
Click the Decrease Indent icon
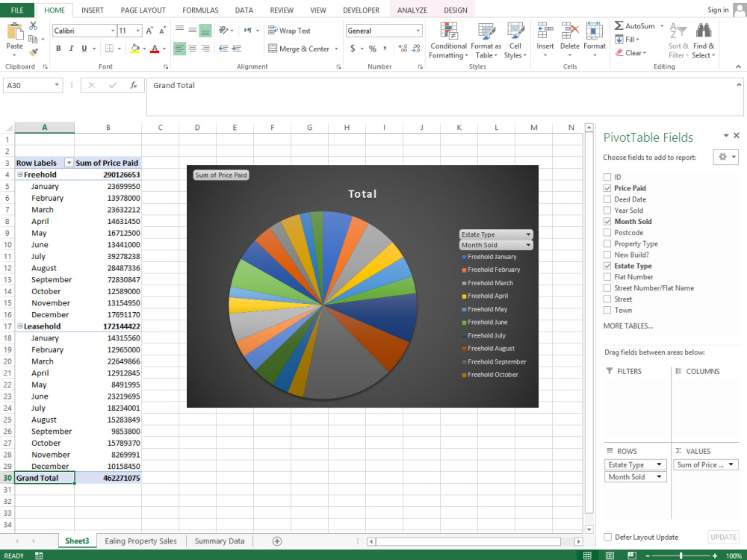pos(223,48)
